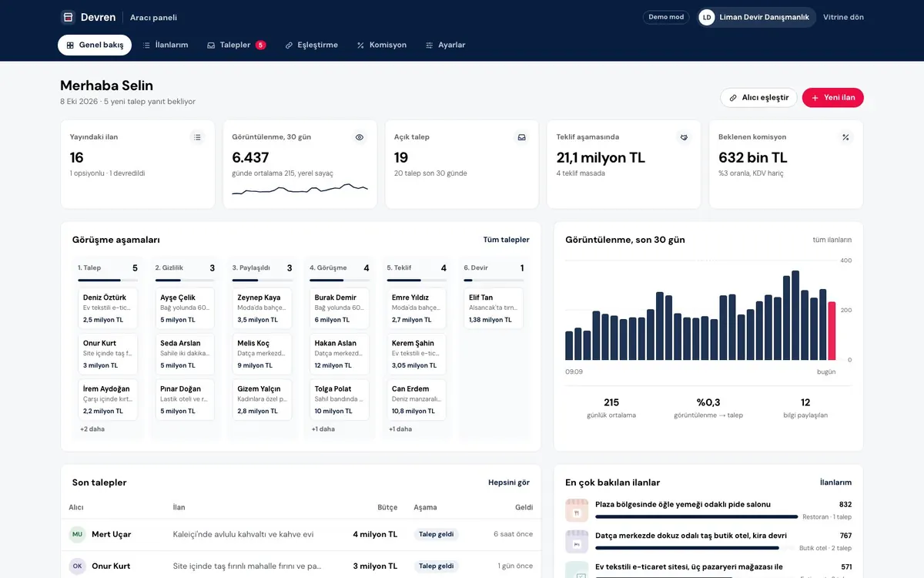Click the LD avatar in the header
924x578 pixels.
pos(707,17)
